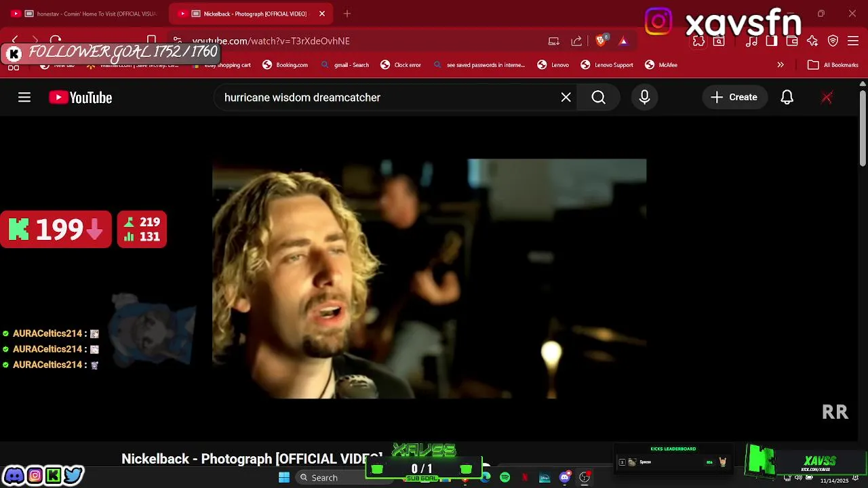Open OBS Studio from the taskbar
The width and height of the screenshot is (868, 488).
tap(584, 477)
